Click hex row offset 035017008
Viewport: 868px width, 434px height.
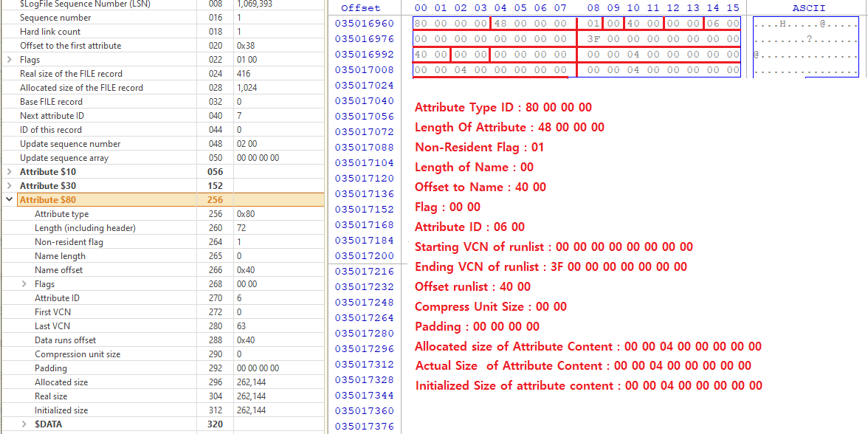click(365, 70)
